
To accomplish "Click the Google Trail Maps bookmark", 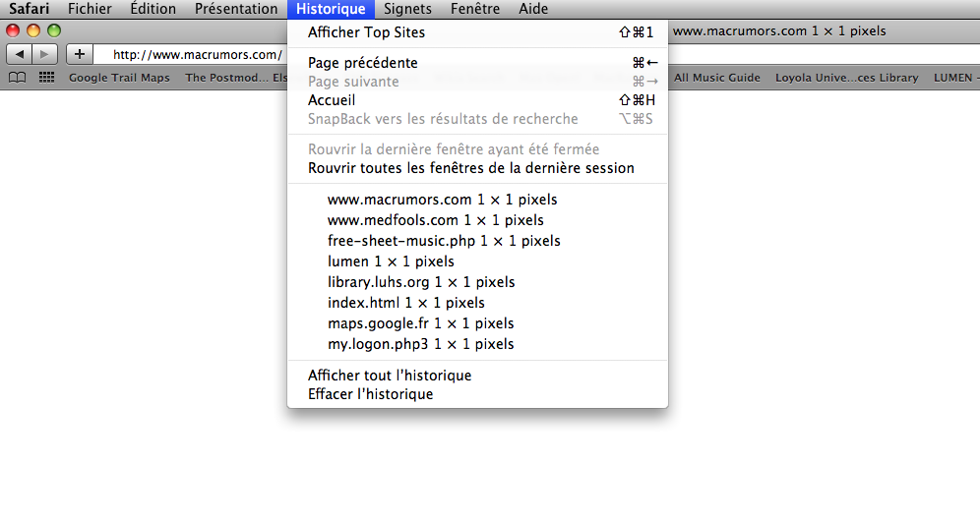I will [119, 78].
